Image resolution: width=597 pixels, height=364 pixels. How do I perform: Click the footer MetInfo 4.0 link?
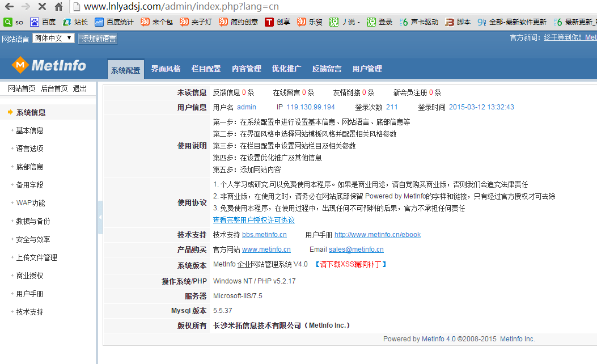click(439, 339)
